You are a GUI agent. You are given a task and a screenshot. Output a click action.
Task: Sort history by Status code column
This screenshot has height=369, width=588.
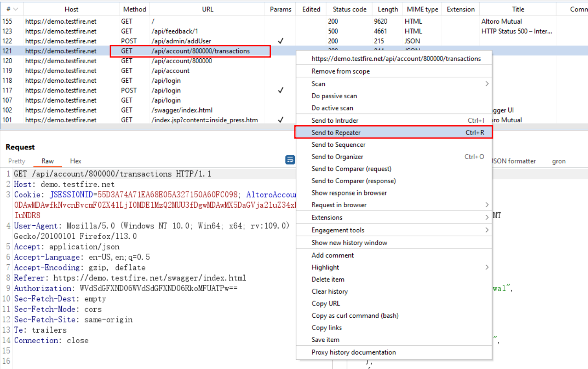pos(349,9)
